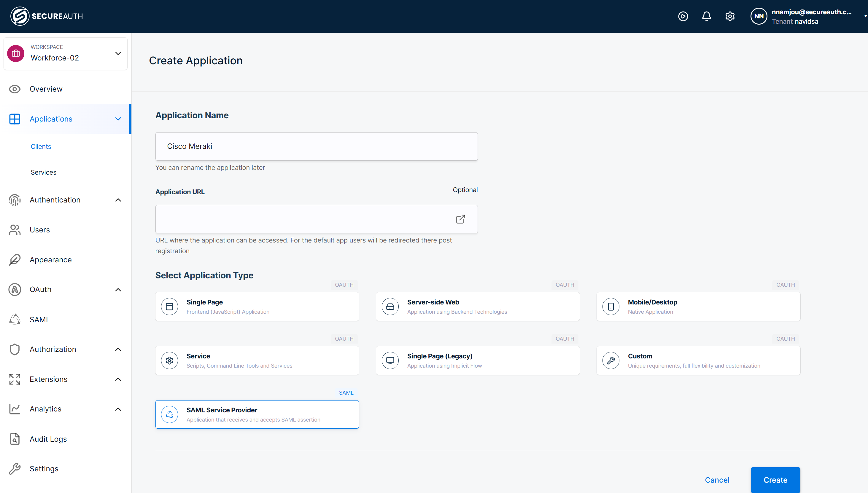The image size is (868, 493).
Task: Click Cancel to discard the application
Action: [x=717, y=480]
